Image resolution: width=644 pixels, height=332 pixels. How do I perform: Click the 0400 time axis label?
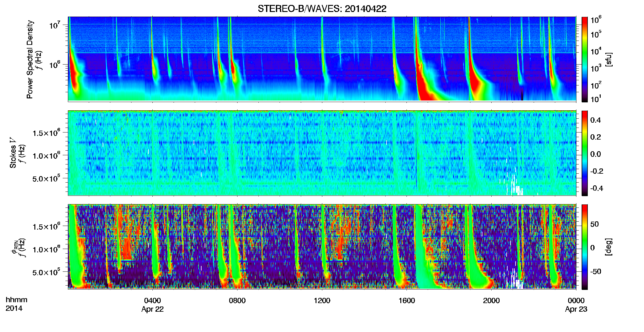[152, 301]
